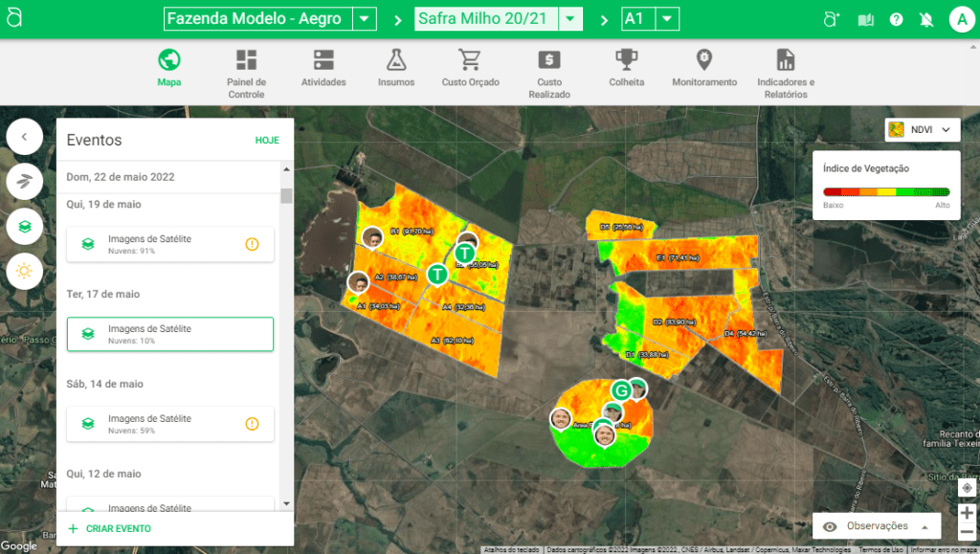This screenshot has width=980, height=554.
Task: Open the help question mark icon
Action: (x=896, y=19)
